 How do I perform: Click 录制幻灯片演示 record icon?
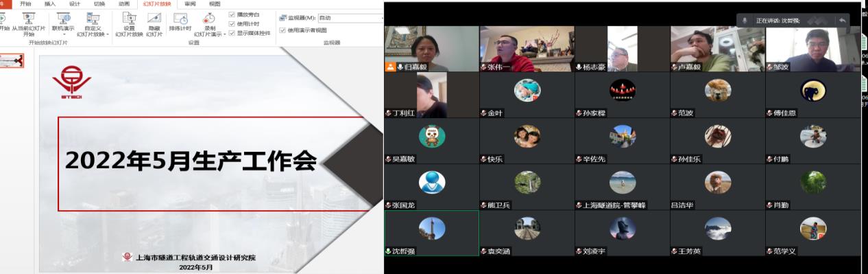pos(209,19)
